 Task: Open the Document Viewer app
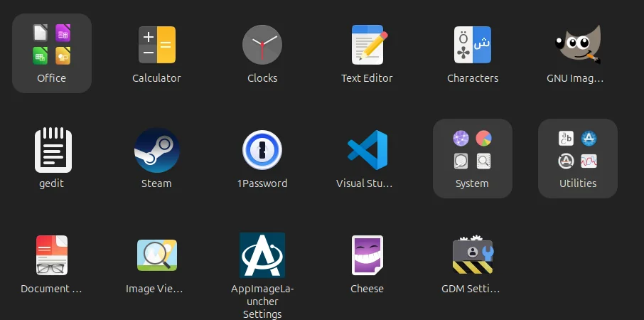point(52,256)
